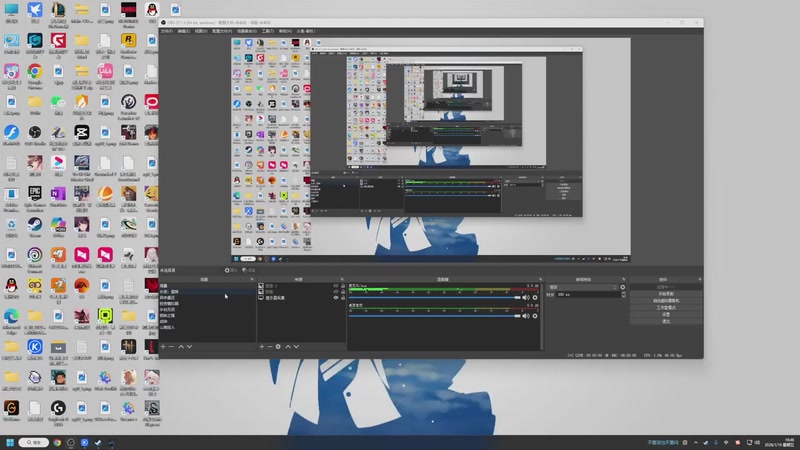800x450 pixels.
Task: Toggle the eye of the second source row
Action: pyautogui.click(x=336, y=291)
